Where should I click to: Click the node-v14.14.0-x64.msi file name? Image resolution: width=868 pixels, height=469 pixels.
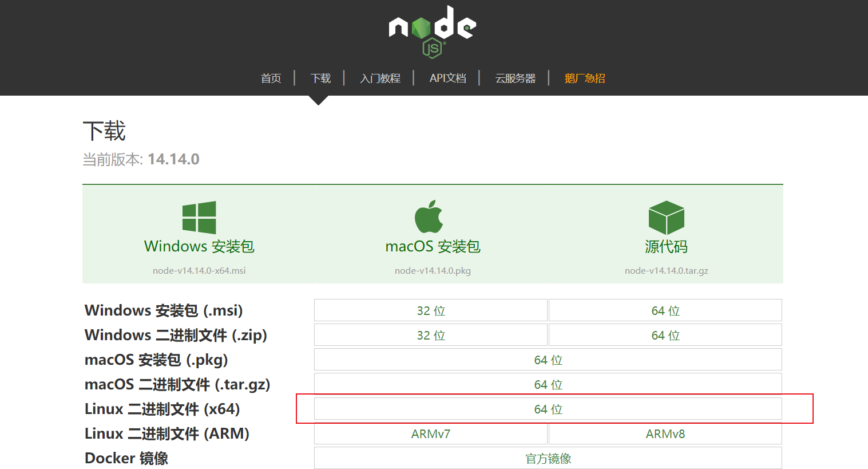coord(199,270)
